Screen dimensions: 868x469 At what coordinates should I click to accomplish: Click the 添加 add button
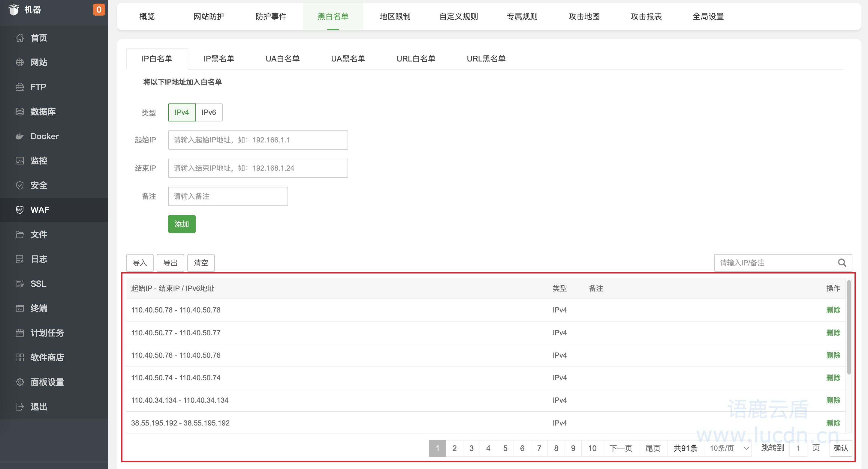[182, 224]
